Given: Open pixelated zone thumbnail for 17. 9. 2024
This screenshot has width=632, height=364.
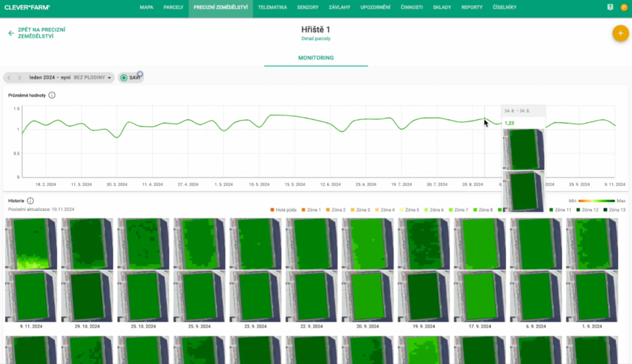Looking at the screenshot, I should coord(480,244).
